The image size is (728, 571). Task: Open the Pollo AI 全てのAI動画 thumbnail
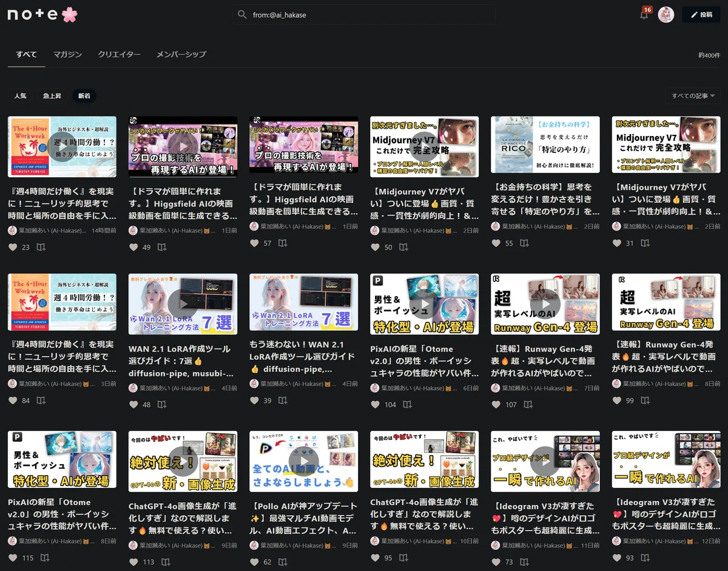tap(303, 461)
